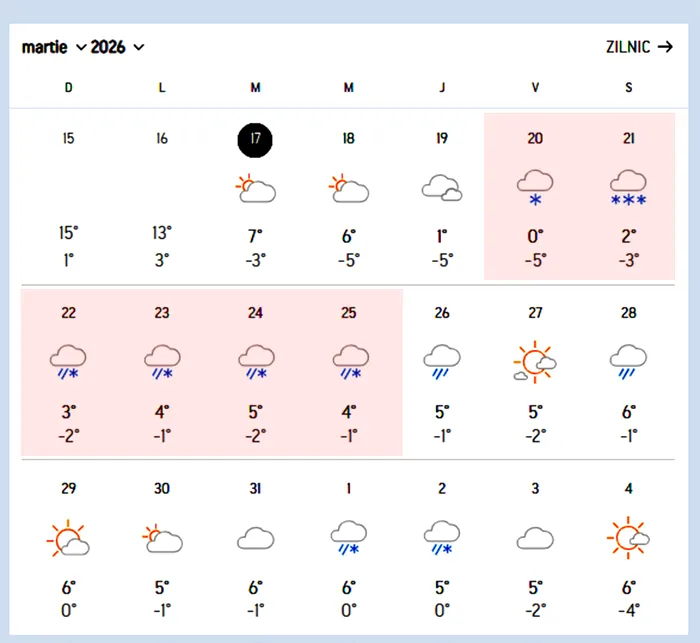Click the sleet icon for day 22

pyautogui.click(x=68, y=361)
